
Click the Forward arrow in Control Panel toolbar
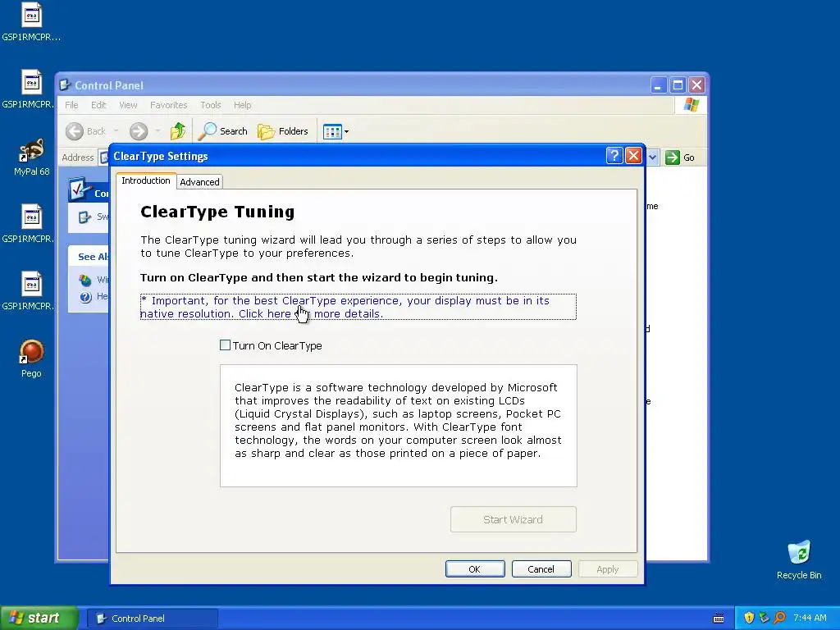(x=138, y=131)
